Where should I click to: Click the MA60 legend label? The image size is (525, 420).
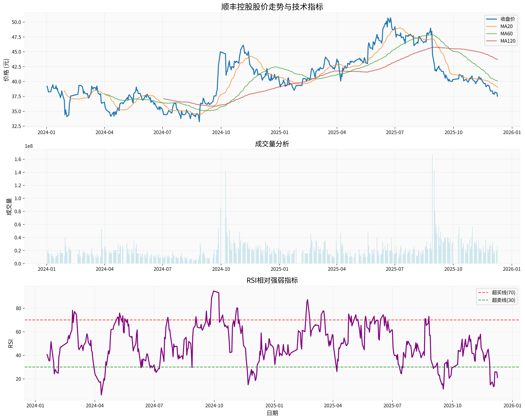(507, 34)
